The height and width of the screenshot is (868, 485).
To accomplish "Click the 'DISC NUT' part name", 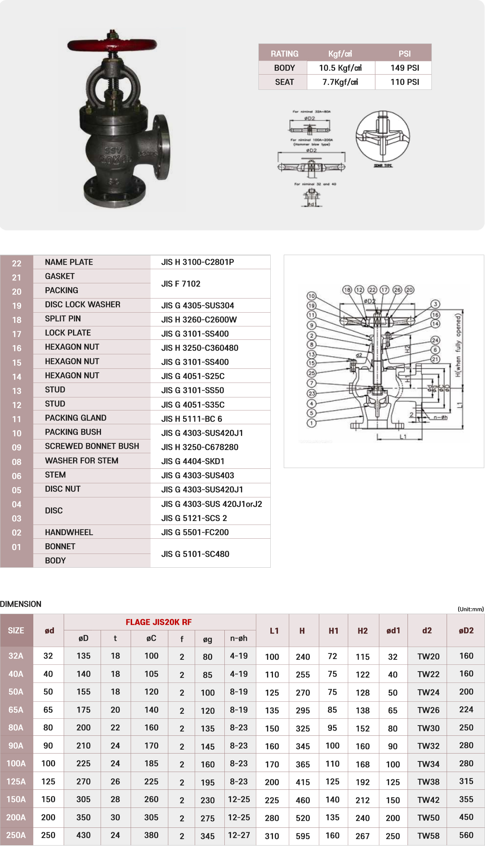I will (63, 489).
